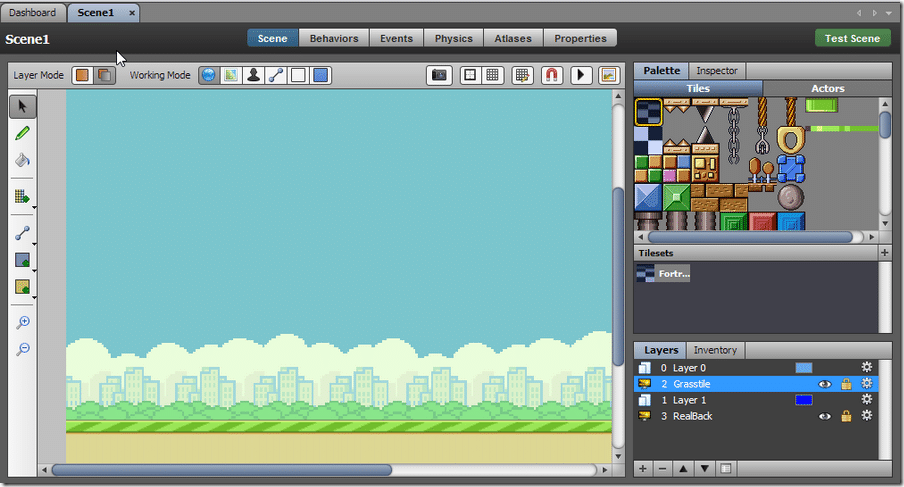This screenshot has height=487, width=904.
Task: Click the gear icon for Layer 0
Action: click(x=867, y=367)
